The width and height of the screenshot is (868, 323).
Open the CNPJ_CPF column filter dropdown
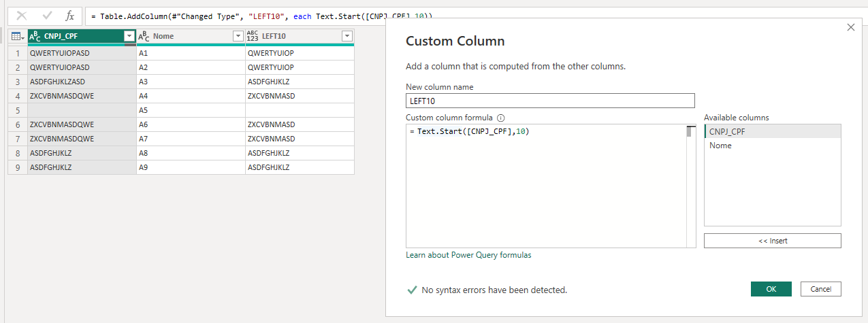coord(129,36)
